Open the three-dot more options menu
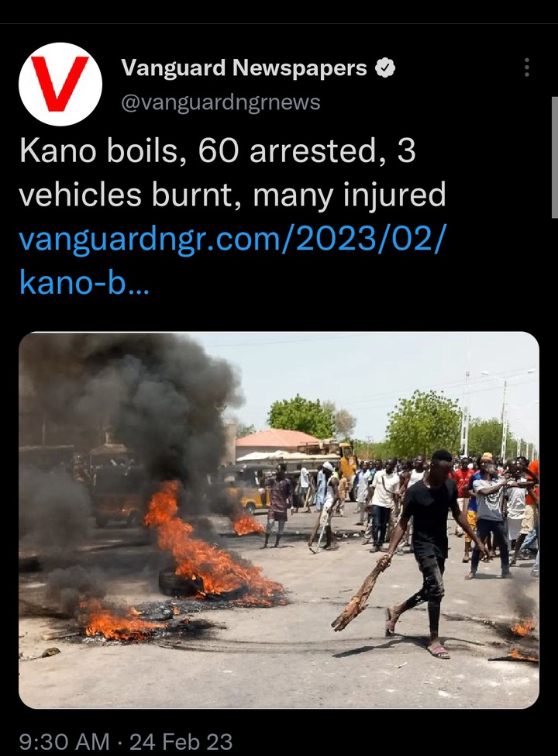The height and width of the screenshot is (756, 558). [x=527, y=67]
